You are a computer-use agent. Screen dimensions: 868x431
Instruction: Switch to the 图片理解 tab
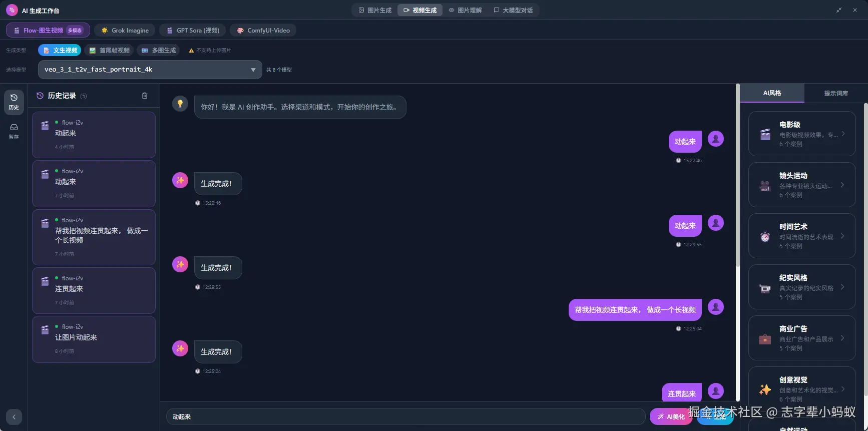coord(465,10)
